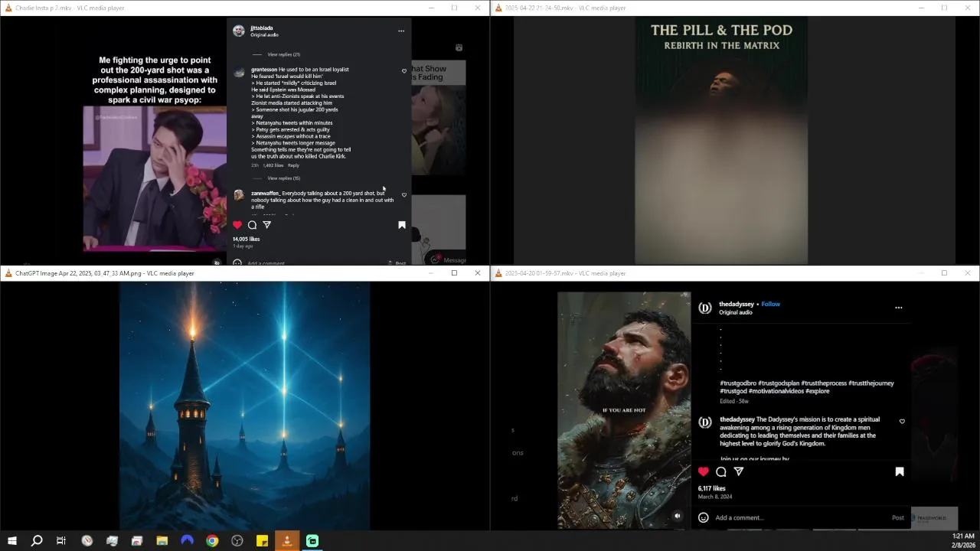980x551 pixels.
Task: Open the blue mountain-logo taskbar app
Action: pyautogui.click(x=188, y=541)
